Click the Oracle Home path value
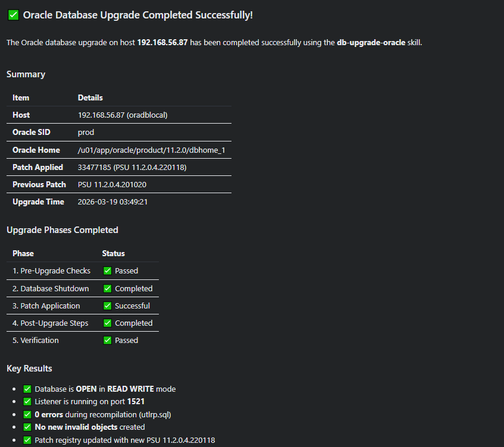This screenshot has width=504, height=447. coord(151,150)
